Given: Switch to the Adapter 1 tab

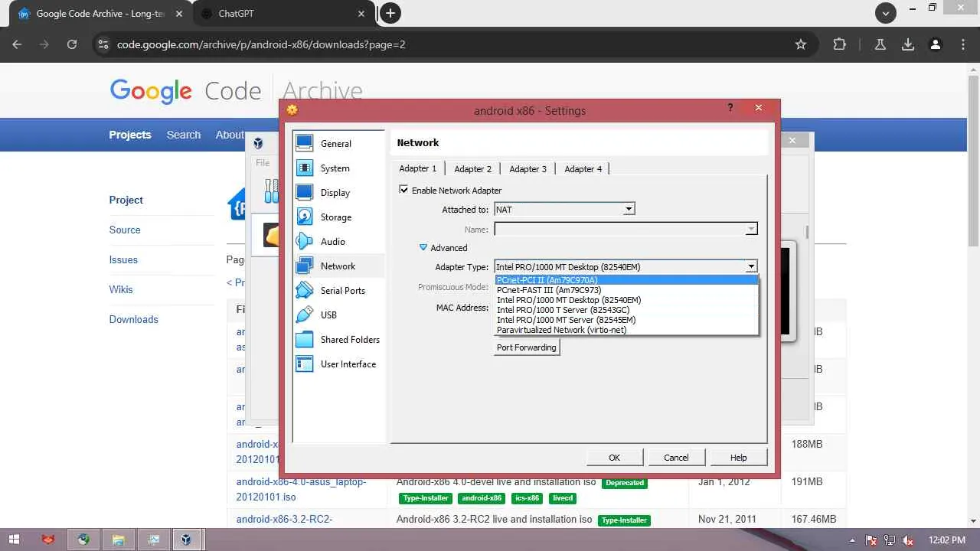Looking at the screenshot, I should [418, 168].
